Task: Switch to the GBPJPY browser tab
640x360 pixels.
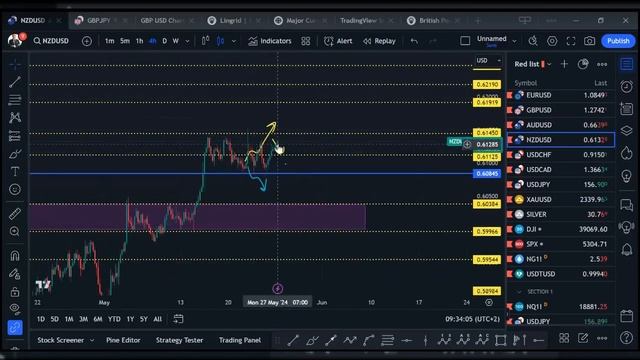Action: click(99, 20)
